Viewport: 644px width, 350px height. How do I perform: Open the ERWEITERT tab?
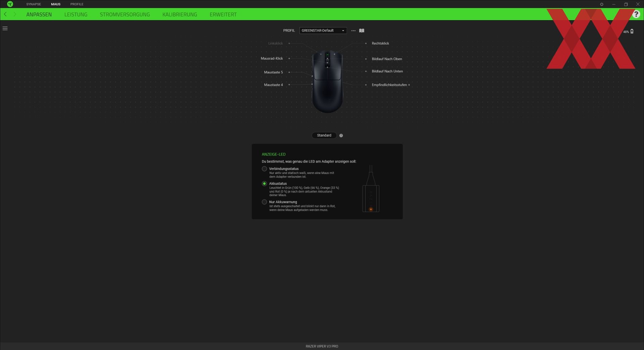[x=223, y=14]
